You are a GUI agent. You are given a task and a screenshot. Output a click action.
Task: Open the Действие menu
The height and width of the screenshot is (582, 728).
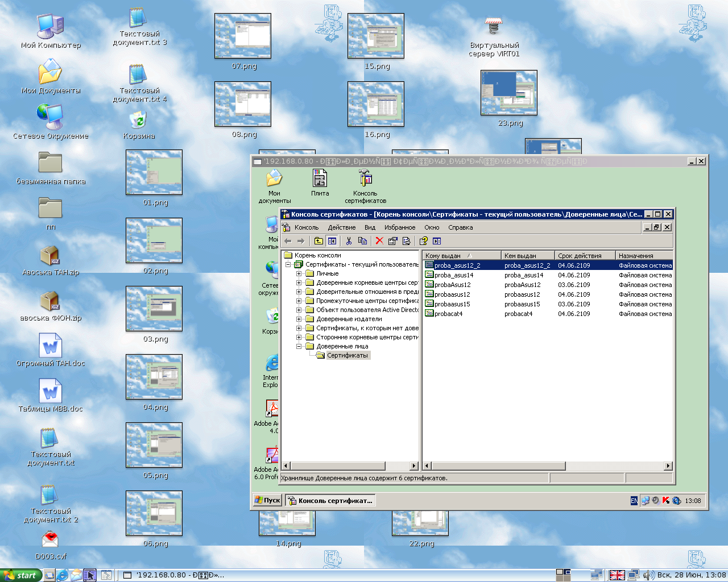(x=341, y=227)
